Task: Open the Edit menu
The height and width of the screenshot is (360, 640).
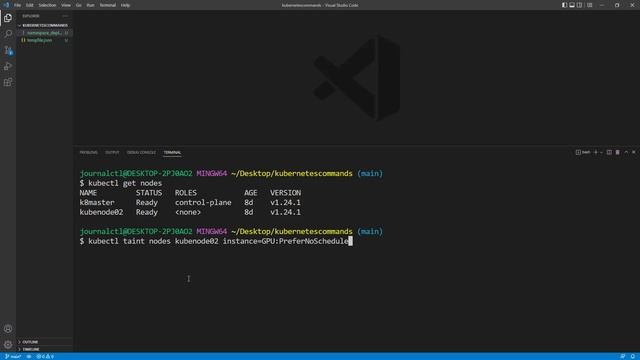Action: 29,5
